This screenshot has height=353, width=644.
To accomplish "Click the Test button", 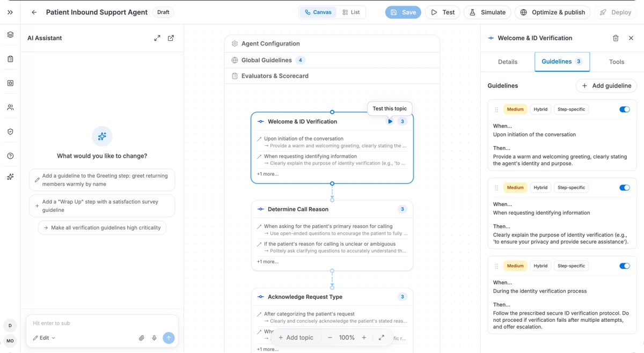I will pyautogui.click(x=443, y=12).
